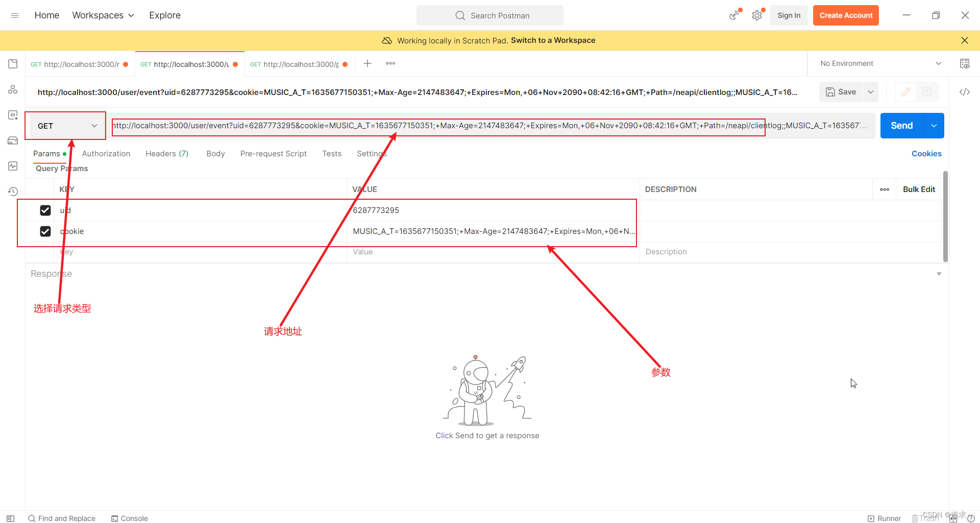Click the empty Value field
The height and width of the screenshot is (523, 980).
click(493, 252)
